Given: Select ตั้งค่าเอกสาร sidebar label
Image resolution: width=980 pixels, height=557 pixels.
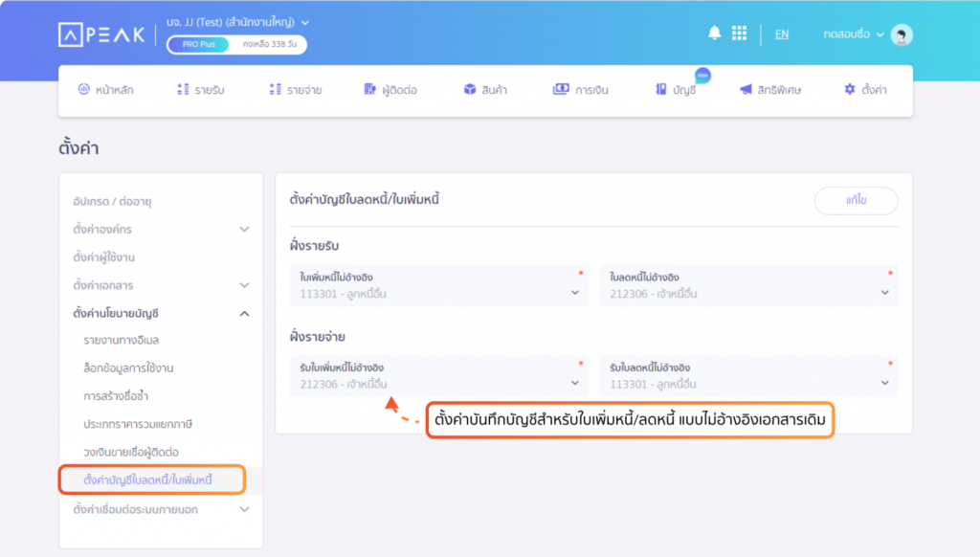Looking at the screenshot, I should coord(102,285).
